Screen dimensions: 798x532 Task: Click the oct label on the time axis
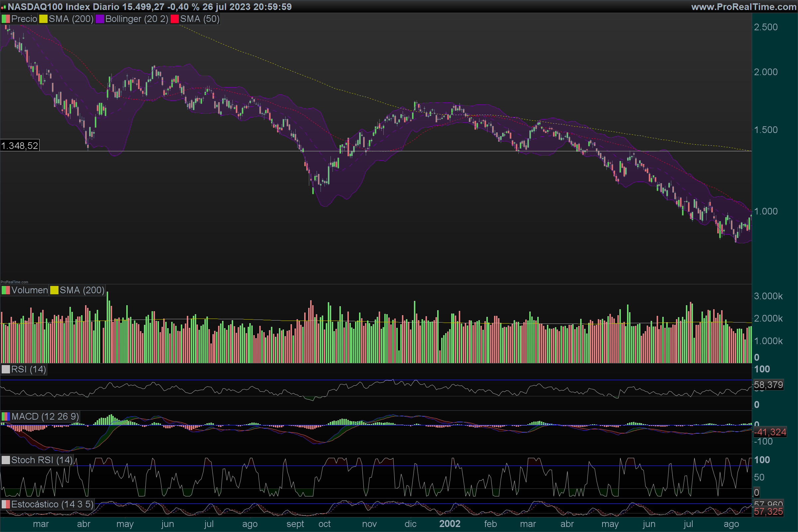pos(325,524)
